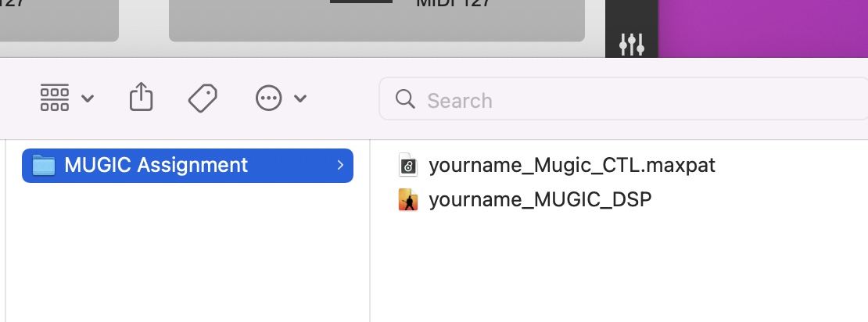
Task: Expand the MUGIC Assignment folder chevron
Action: [x=340, y=166]
